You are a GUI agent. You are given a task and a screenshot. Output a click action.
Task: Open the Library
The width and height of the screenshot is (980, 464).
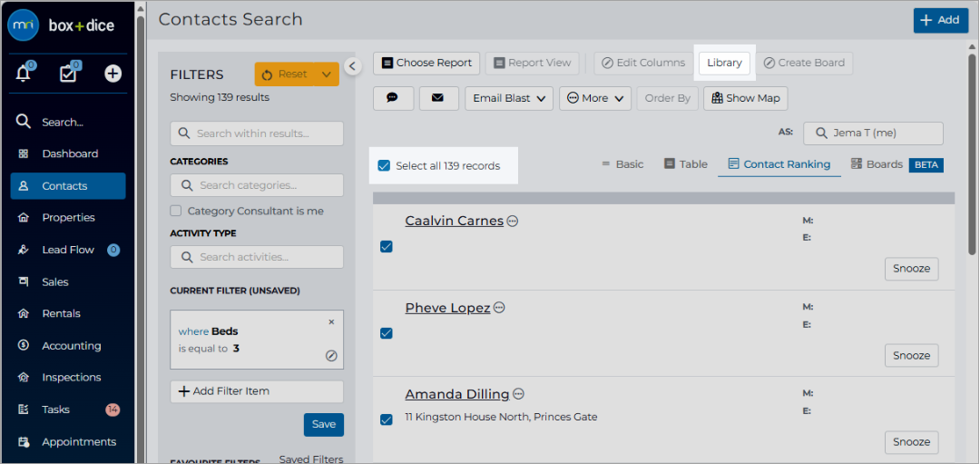click(724, 64)
